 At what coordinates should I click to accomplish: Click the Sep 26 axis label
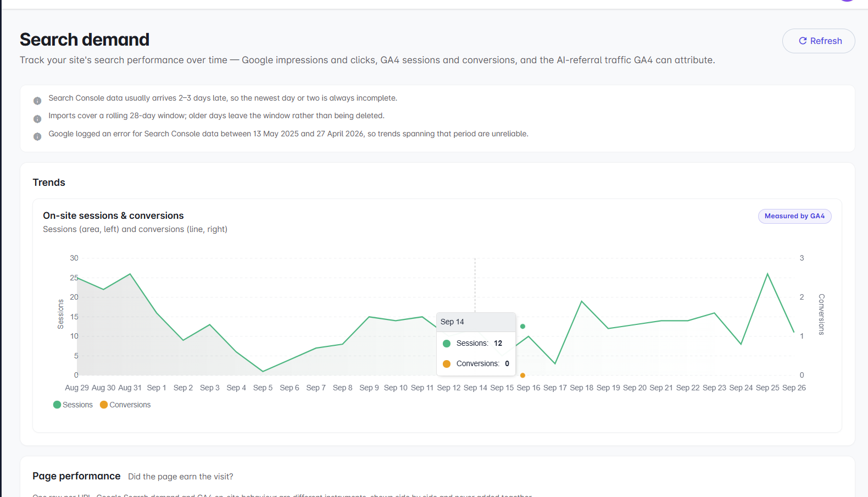[x=794, y=388]
